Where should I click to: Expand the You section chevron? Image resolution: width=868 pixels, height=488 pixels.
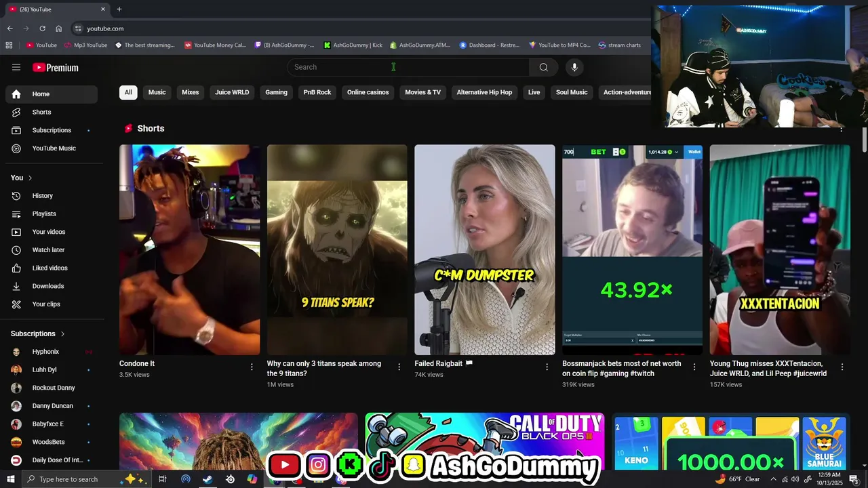(30, 178)
